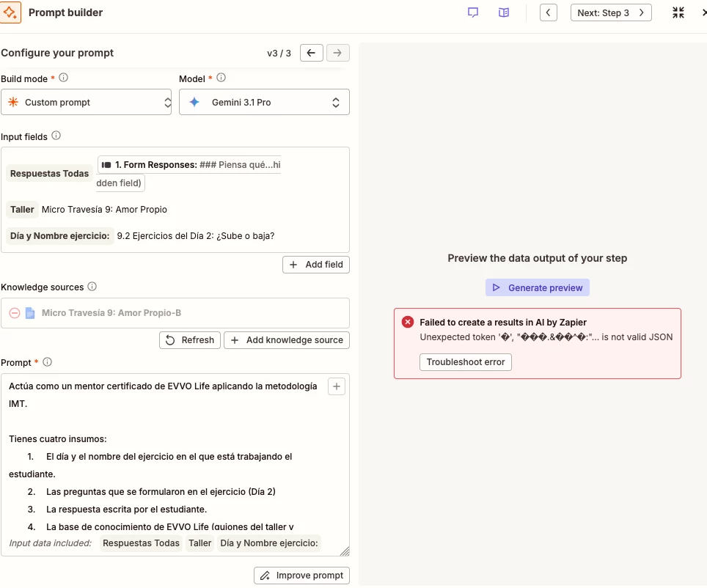Click the Failed to create results error title
Screen dimensions: 707x588
[503, 322]
